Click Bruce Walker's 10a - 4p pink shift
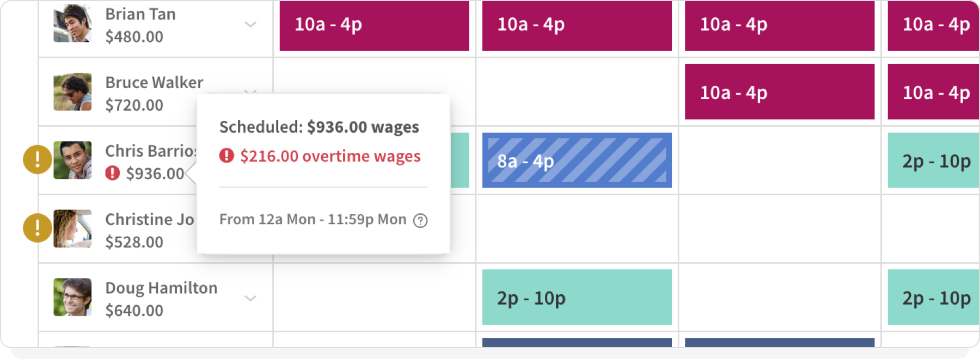 779,92
